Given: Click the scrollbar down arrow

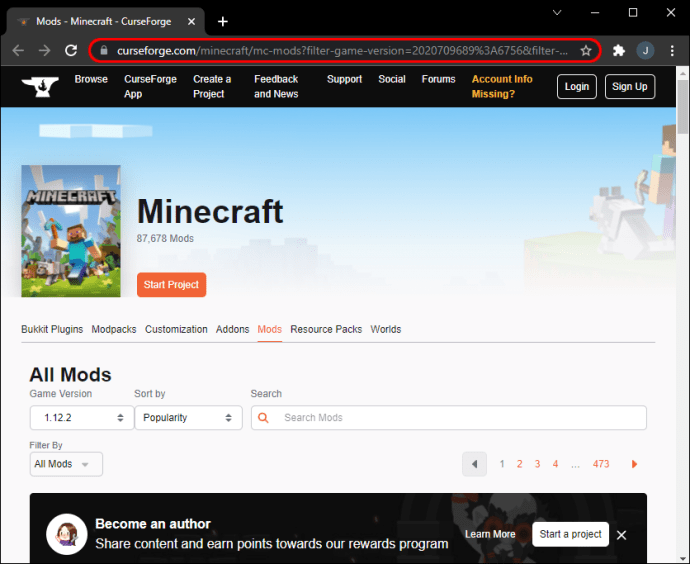Looking at the screenshot, I should 683,558.
